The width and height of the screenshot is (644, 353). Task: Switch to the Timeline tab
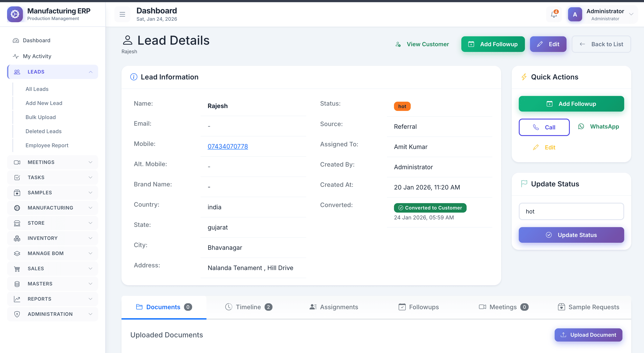tap(248, 307)
